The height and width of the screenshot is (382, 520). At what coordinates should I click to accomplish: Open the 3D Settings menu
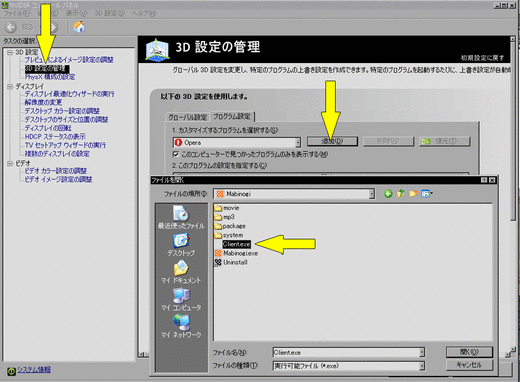tap(109, 13)
